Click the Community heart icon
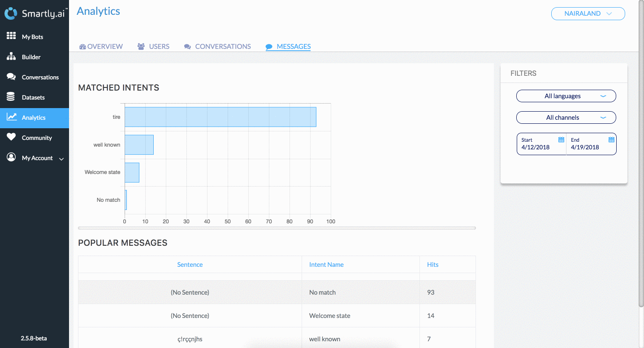The image size is (644, 348). coord(11,137)
